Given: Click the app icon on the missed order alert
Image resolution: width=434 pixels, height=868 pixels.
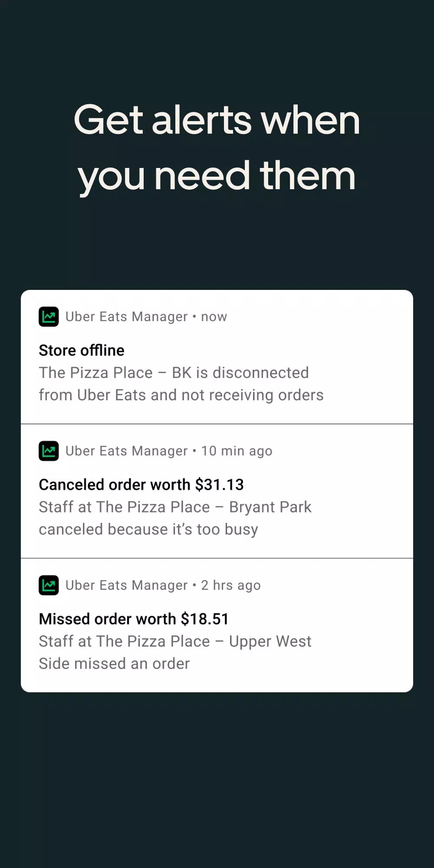Looking at the screenshot, I should pyautogui.click(x=49, y=585).
